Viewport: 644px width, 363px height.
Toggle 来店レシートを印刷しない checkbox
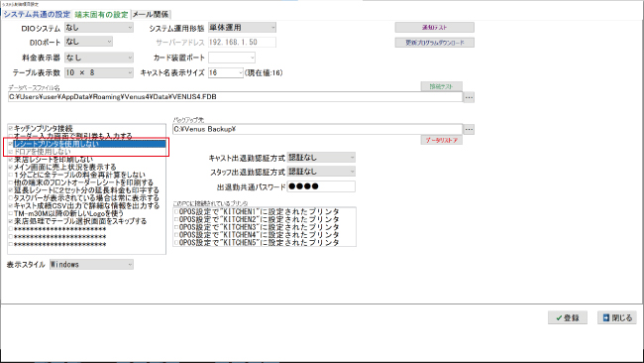[x=11, y=160]
